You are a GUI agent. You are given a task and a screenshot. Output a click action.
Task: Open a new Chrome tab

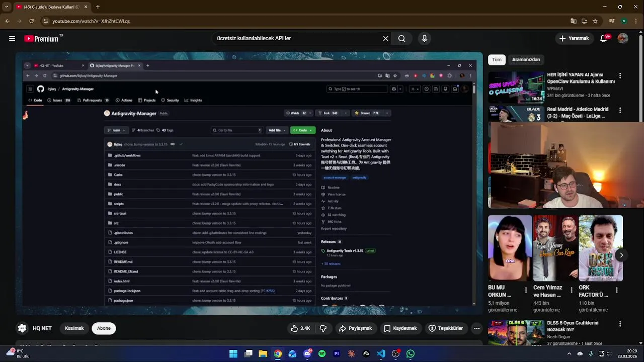pyautogui.click(x=98, y=7)
